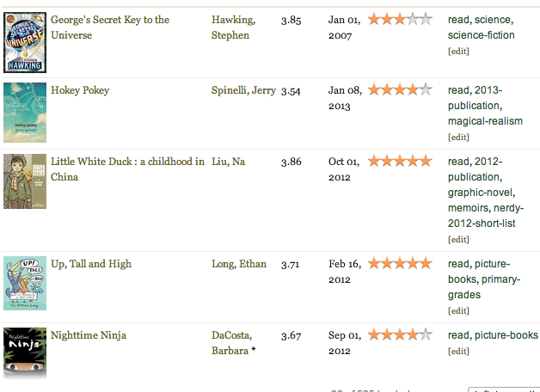
Task: Set Hokey Pokey rating to five stars
Action: click(x=426, y=89)
